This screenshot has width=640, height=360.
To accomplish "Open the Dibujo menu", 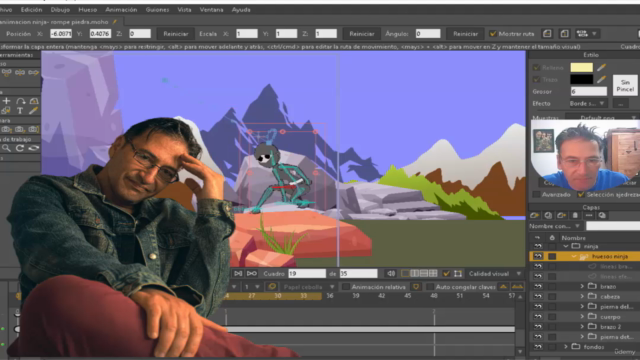I will pos(60,9).
